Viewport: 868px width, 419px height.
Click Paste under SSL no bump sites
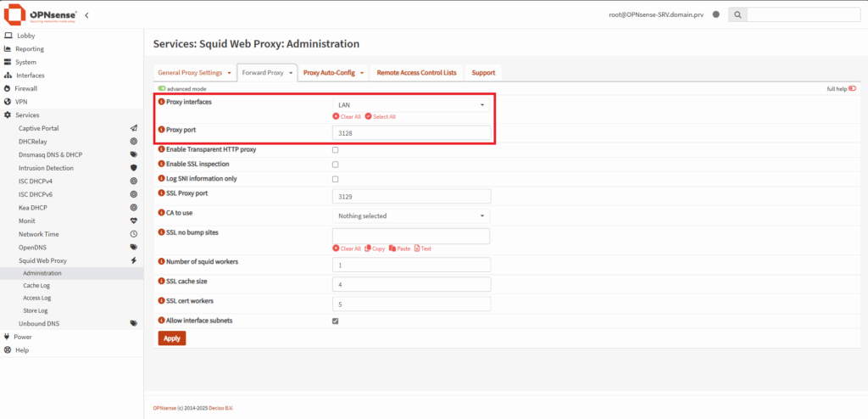coord(400,249)
